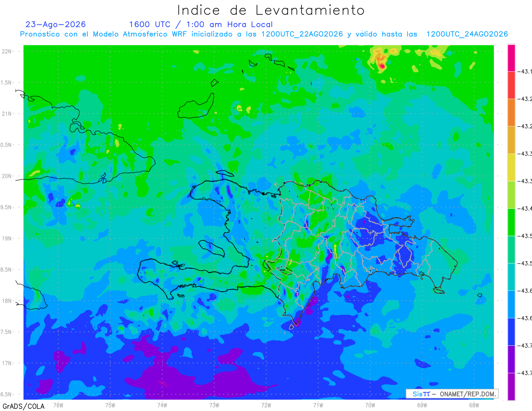Select the light blue swatch in the legend
Screen dimensions: 532x411
tap(511, 304)
